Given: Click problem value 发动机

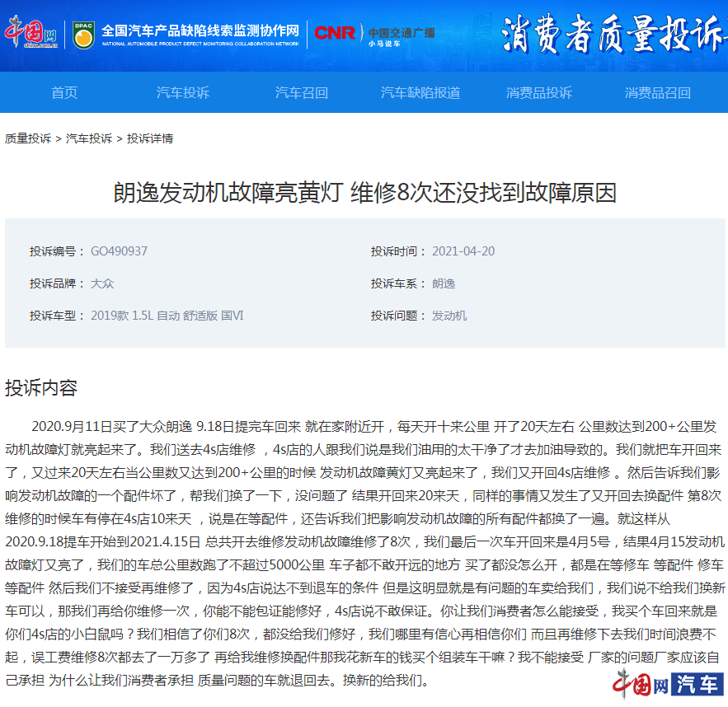Looking at the screenshot, I should (449, 316).
